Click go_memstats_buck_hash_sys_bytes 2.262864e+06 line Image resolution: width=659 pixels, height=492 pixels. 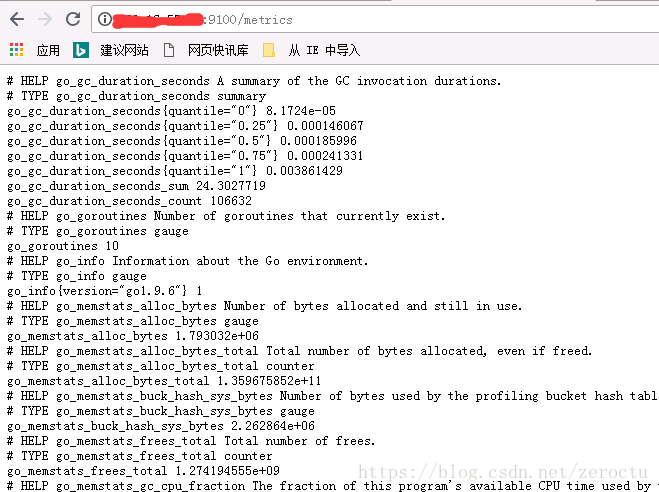161,426
